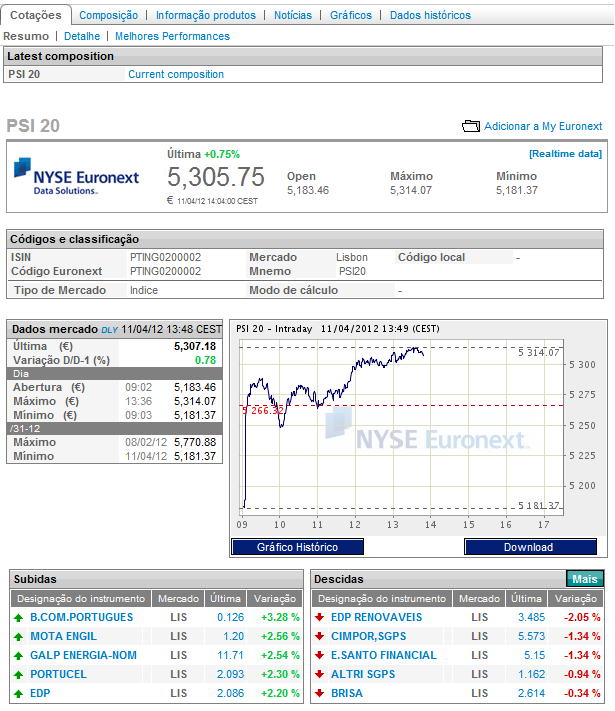Open the Informação produtos tab

(x=206, y=15)
